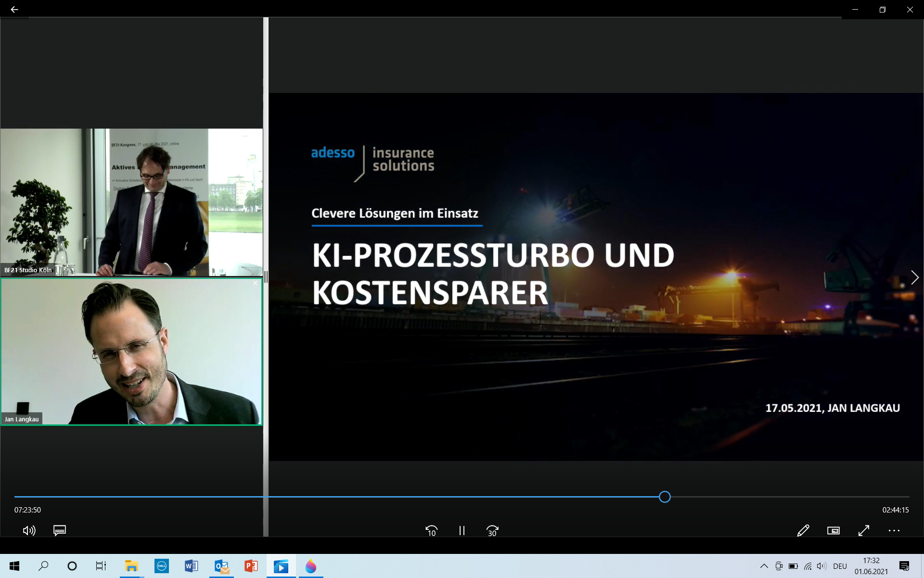Select the BF21 Studio Köln video tile
Viewport: 924px width, 578px height.
pos(131,202)
